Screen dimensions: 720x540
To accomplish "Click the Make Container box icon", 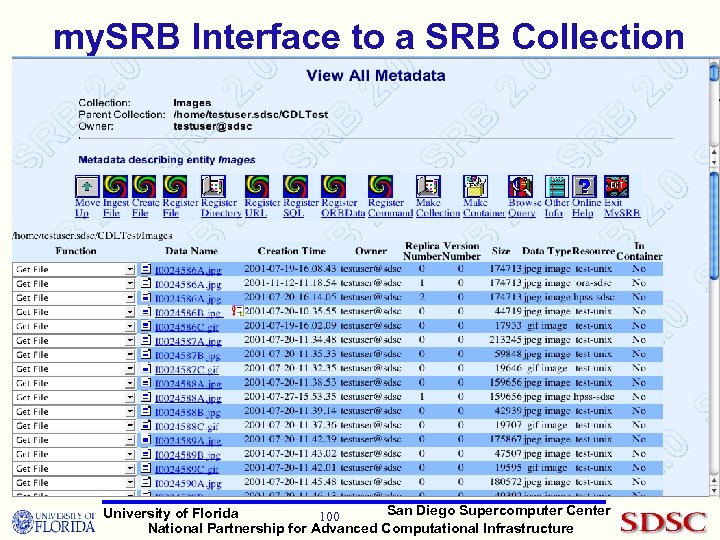I will [475, 186].
